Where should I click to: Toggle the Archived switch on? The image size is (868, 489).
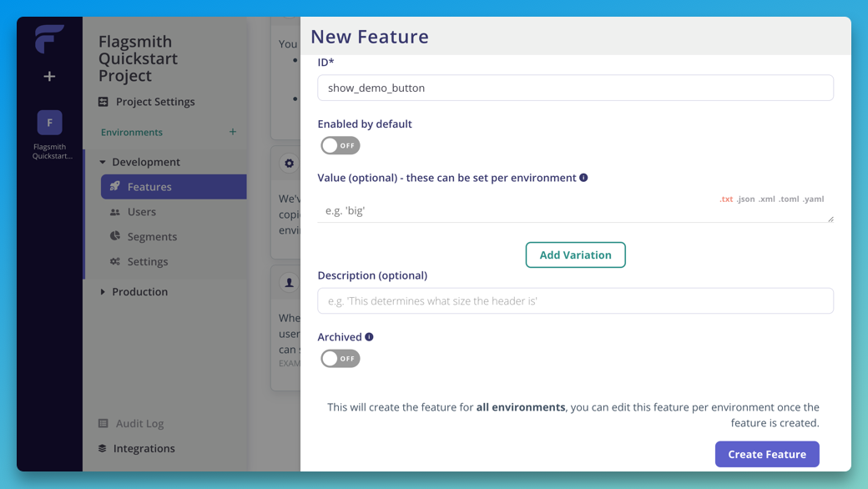click(x=341, y=359)
